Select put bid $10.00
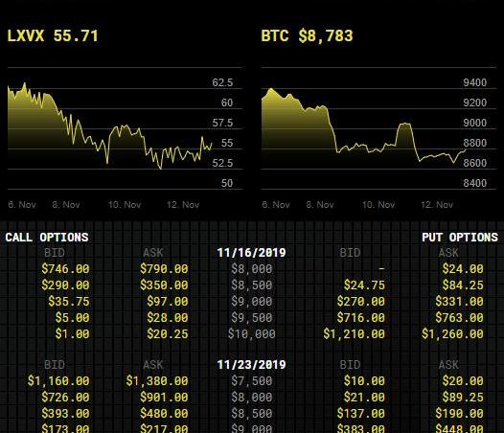The height and width of the screenshot is (433, 504). tap(364, 381)
